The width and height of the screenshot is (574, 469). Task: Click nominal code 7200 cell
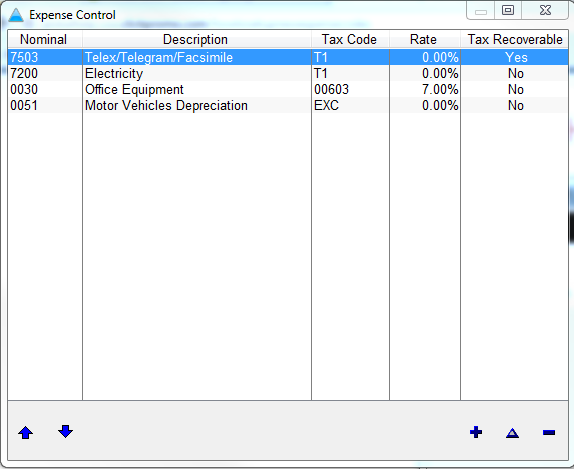[45, 74]
